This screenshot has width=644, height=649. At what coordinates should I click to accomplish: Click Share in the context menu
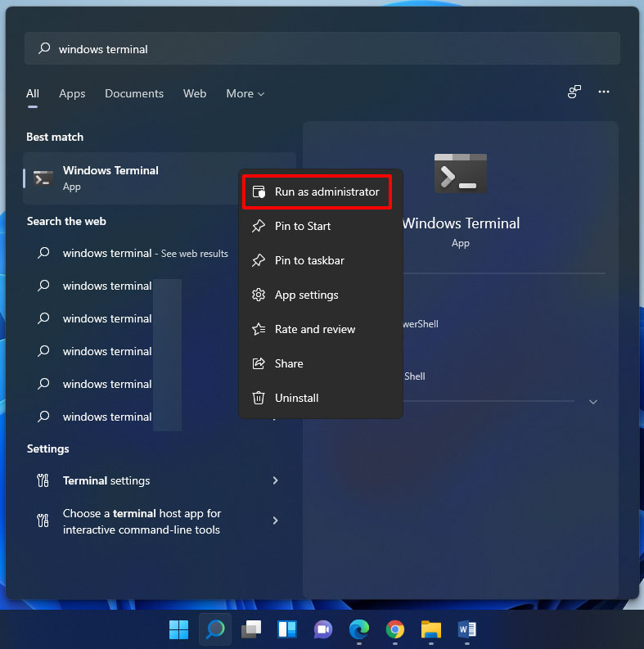321,363
